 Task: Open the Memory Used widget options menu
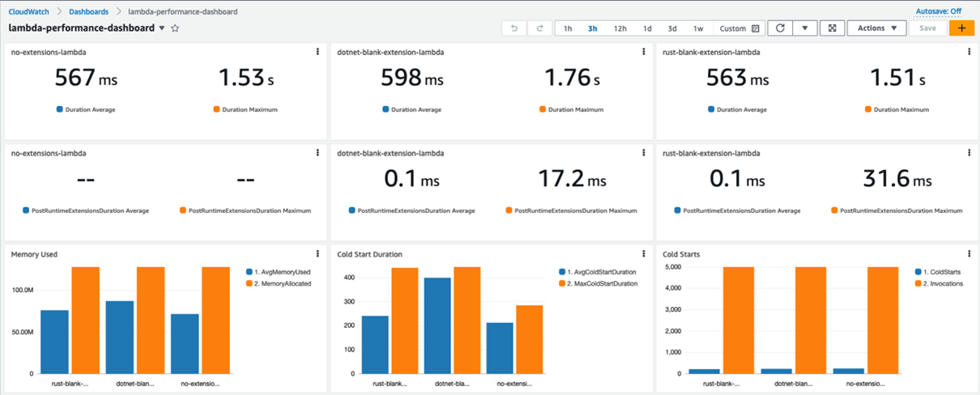317,254
